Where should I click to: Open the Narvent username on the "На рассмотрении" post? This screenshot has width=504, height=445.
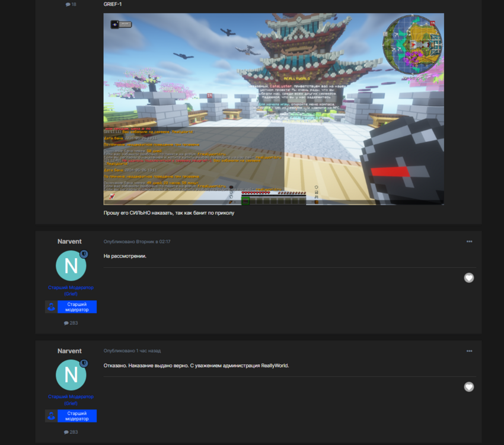coord(69,241)
